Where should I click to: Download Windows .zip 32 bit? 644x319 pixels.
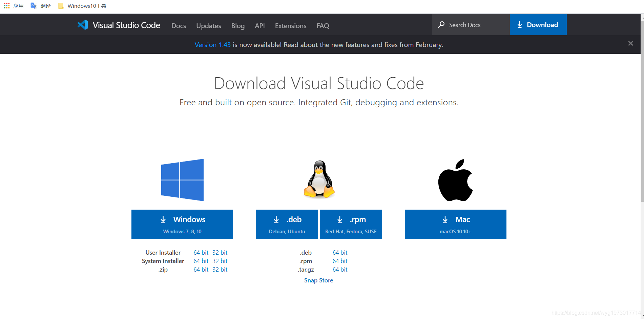220,270
